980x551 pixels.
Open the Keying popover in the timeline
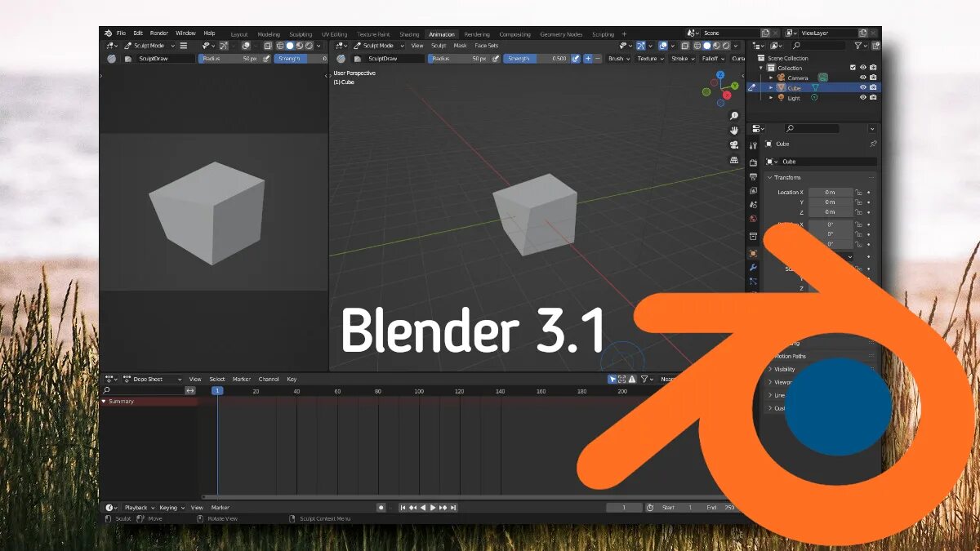172,508
